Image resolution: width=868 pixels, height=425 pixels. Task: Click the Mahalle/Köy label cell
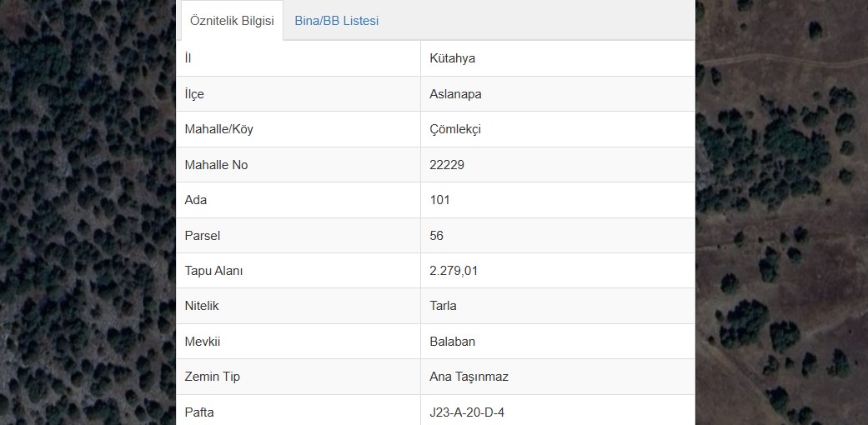coord(299,129)
